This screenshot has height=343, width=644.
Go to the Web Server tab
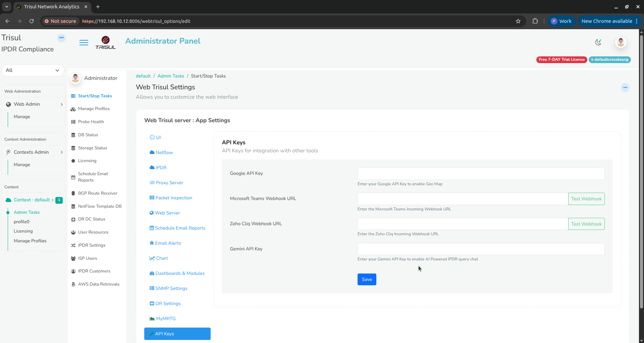point(165,213)
